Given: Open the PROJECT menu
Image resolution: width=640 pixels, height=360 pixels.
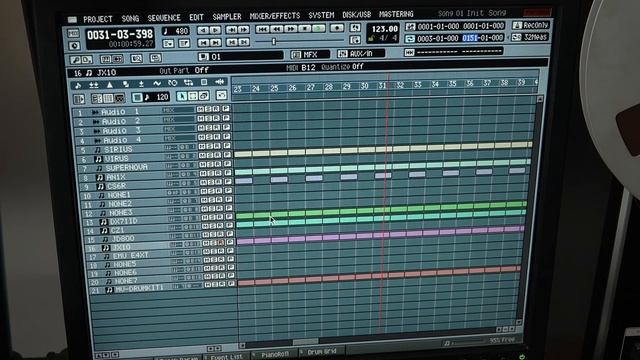Looking at the screenshot, I should pos(98,19).
